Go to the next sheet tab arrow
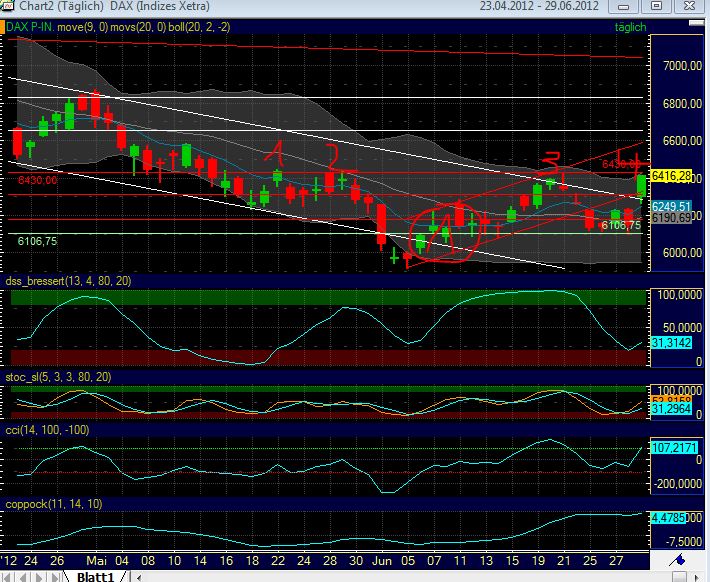The image size is (710, 582). (39, 577)
